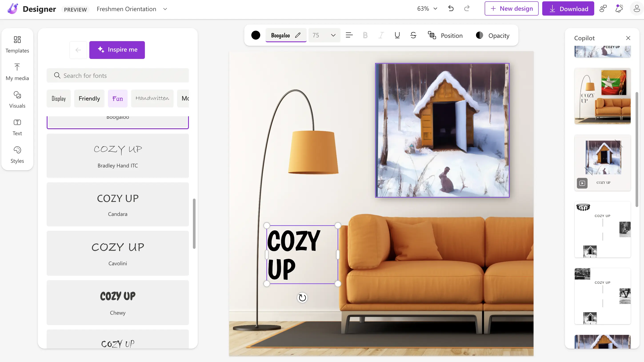Image resolution: width=644 pixels, height=362 pixels.
Task: Open the Templates panel
Action: (x=17, y=44)
